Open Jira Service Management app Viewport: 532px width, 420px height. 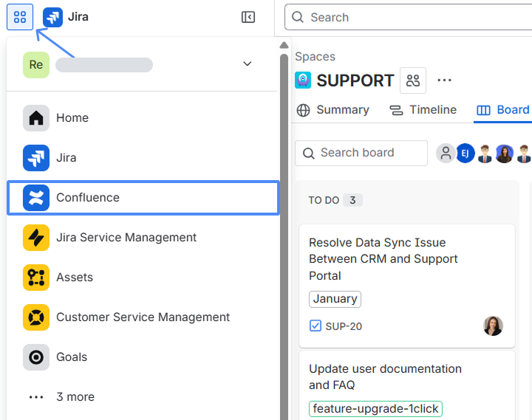pos(126,238)
